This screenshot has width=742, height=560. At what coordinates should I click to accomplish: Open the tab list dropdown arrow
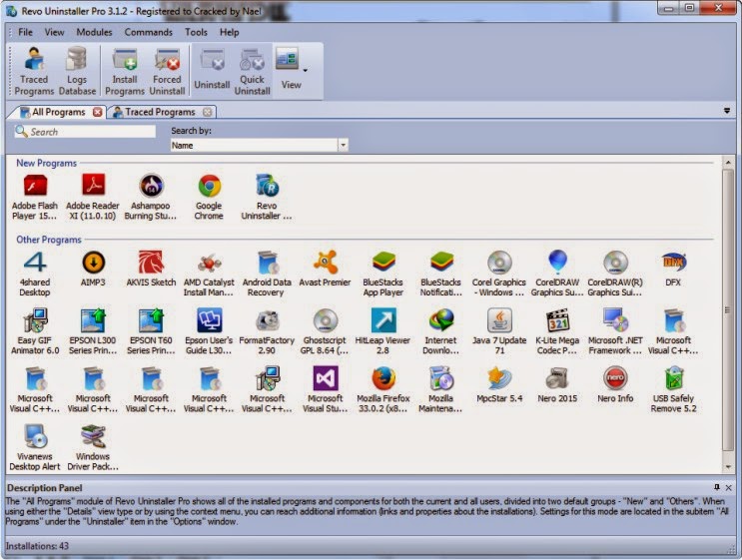(x=727, y=111)
